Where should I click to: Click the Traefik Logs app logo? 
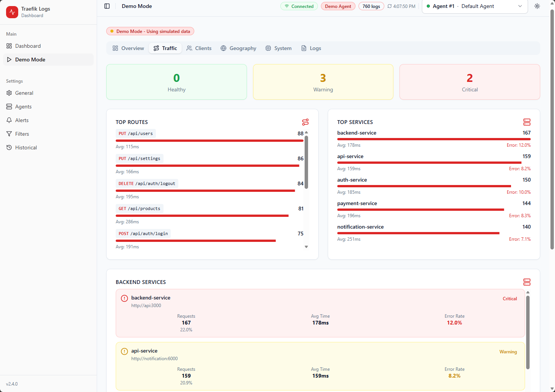pos(12,12)
